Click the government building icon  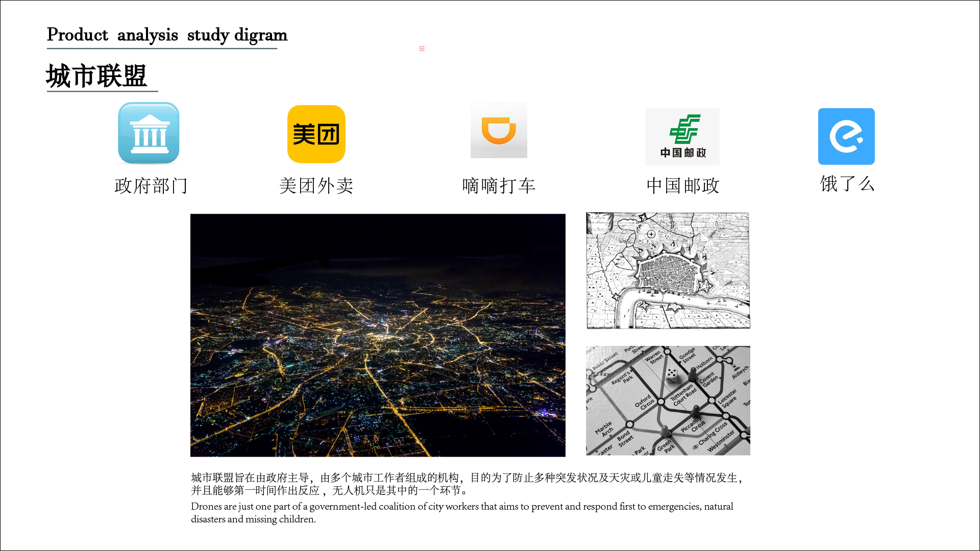(x=149, y=133)
